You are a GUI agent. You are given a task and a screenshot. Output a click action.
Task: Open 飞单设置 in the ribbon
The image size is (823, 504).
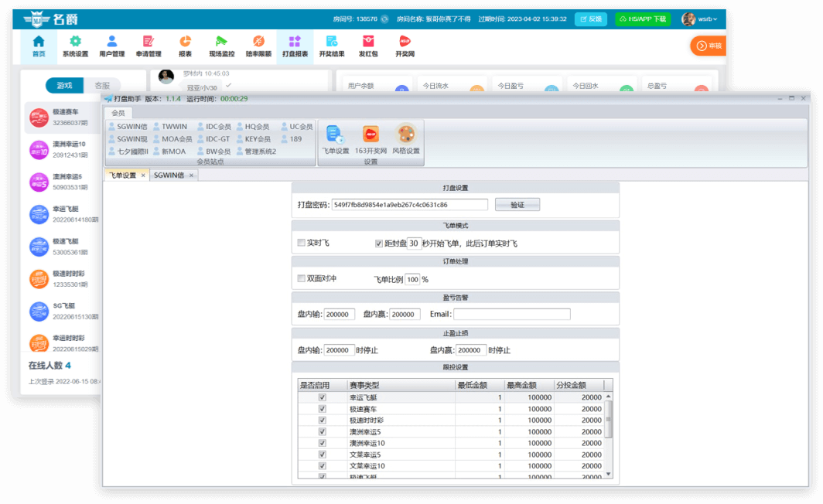pyautogui.click(x=335, y=139)
